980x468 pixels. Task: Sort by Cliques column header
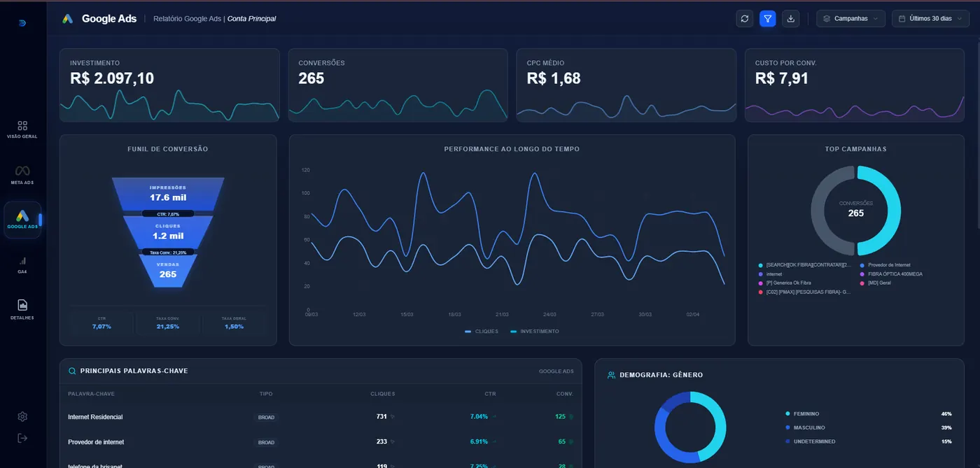[383, 394]
